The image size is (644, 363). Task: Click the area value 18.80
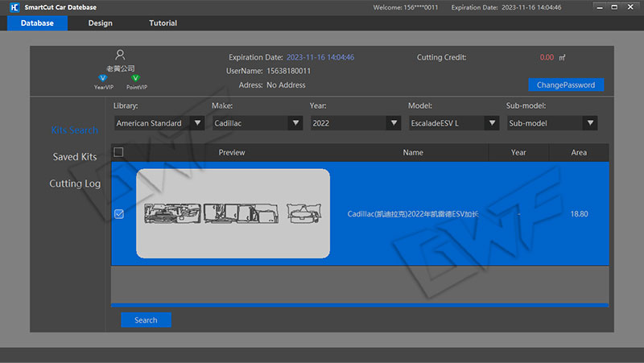pos(579,214)
